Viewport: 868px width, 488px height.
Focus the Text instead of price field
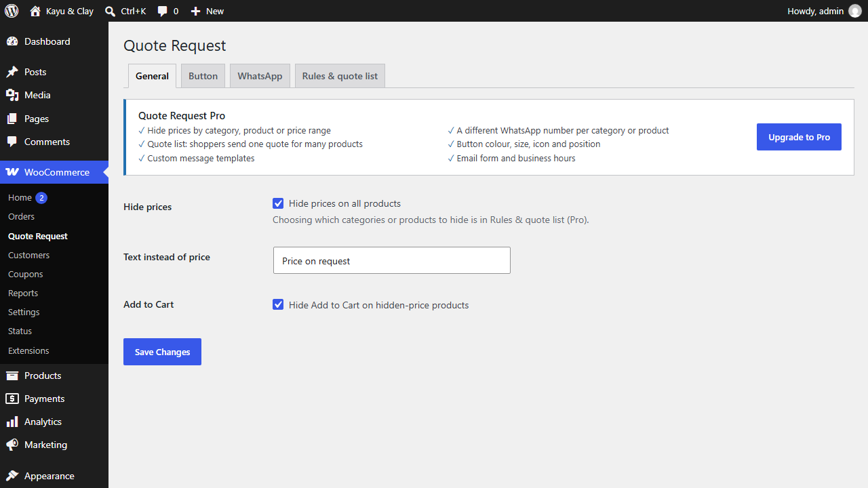(x=392, y=260)
